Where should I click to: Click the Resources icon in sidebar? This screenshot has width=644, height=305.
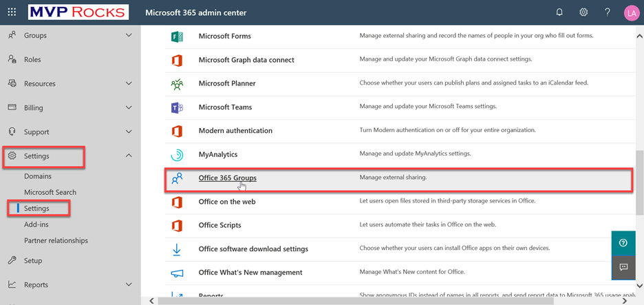point(12,83)
